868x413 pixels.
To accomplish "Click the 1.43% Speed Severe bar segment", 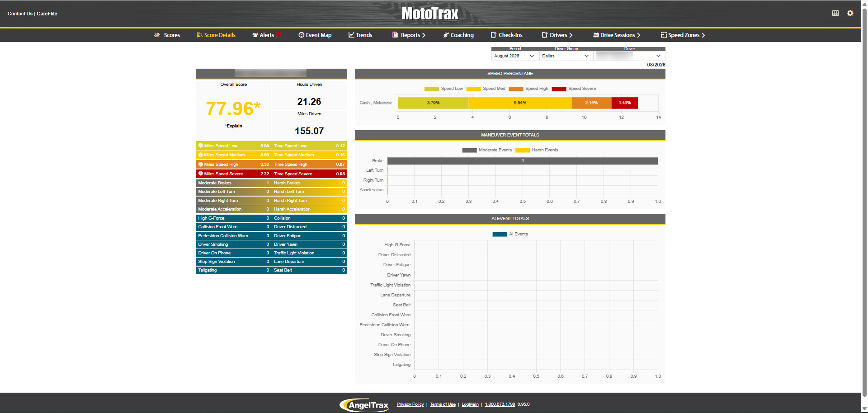I will click(625, 103).
